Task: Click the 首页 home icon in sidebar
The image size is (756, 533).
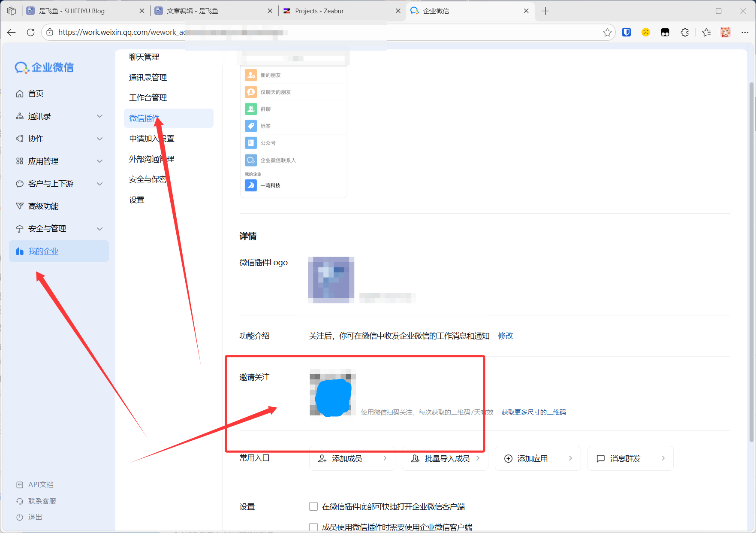Action: point(20,94)
